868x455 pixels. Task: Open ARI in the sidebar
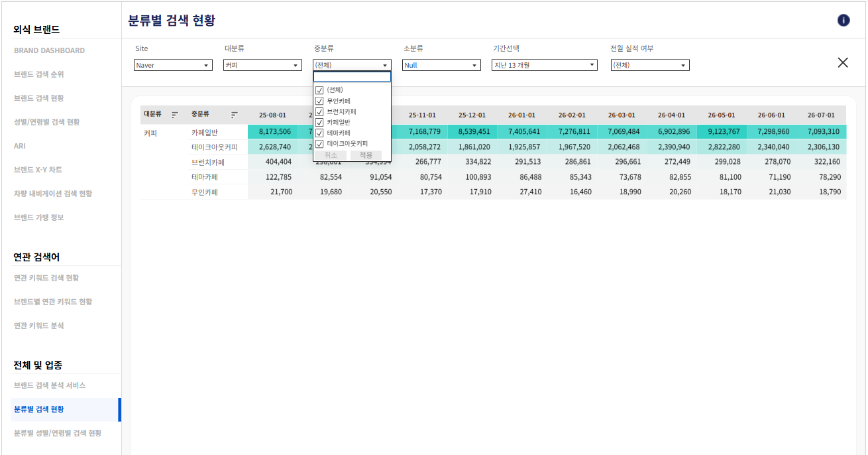point(19,146)
